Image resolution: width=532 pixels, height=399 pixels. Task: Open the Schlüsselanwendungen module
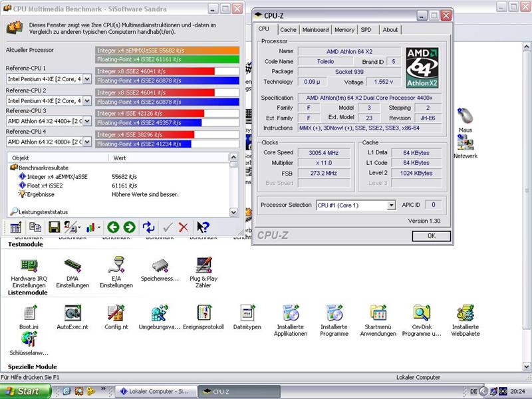29,343
